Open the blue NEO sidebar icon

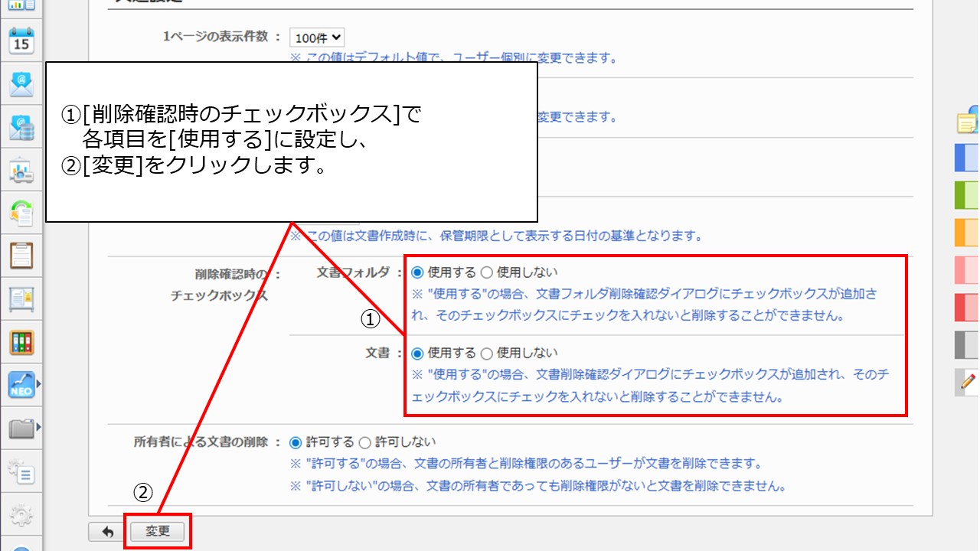coord(21,385)
